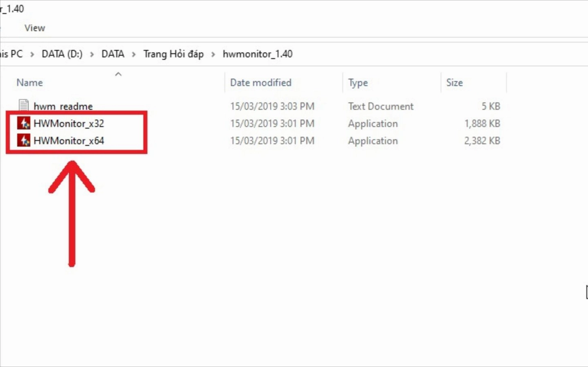Sort files by the Type column header
The height and width of the screenshot is (367, 588).
358,82
